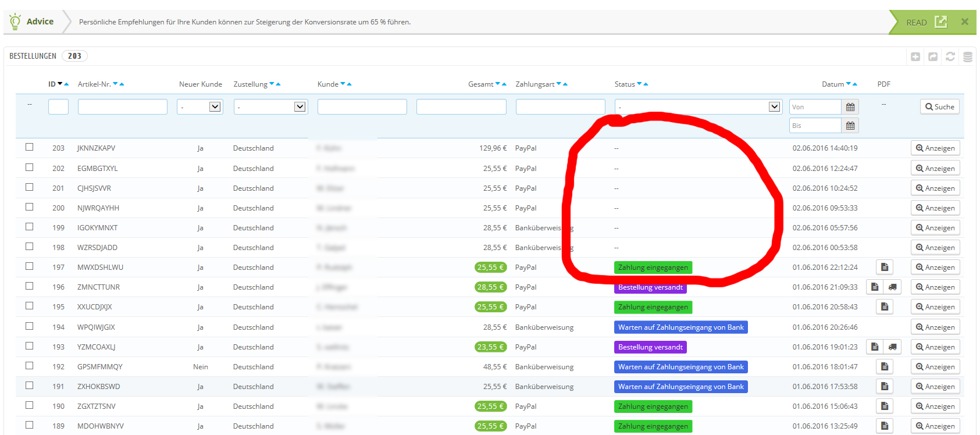
Task: Click the Bis date input field
Action: click(815, 126)
